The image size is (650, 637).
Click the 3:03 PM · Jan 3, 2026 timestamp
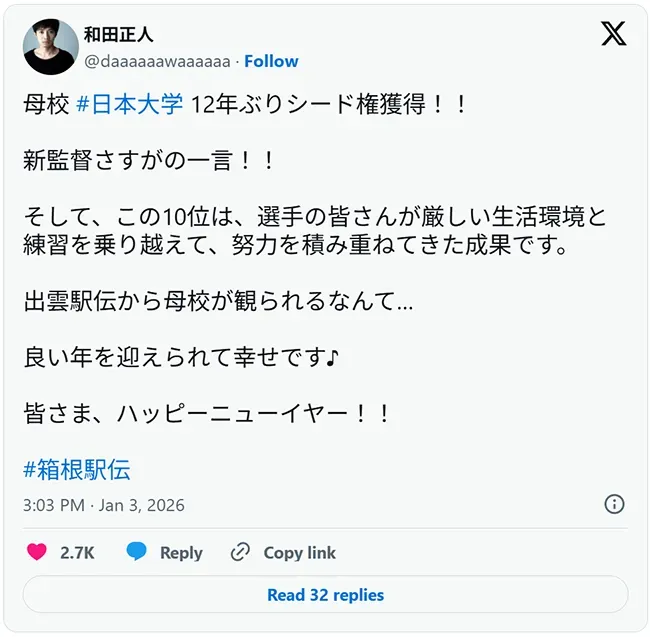pyautogui.click(x=104, y=505)
